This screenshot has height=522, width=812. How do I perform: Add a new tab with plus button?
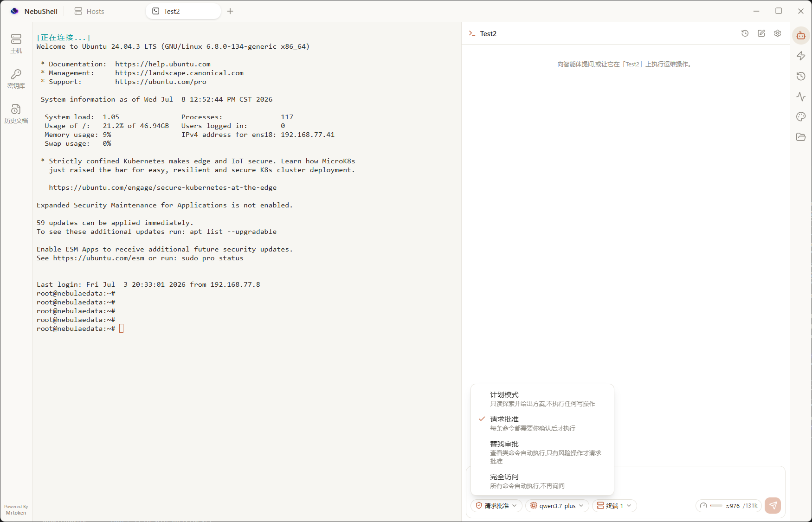coord(230,11)
